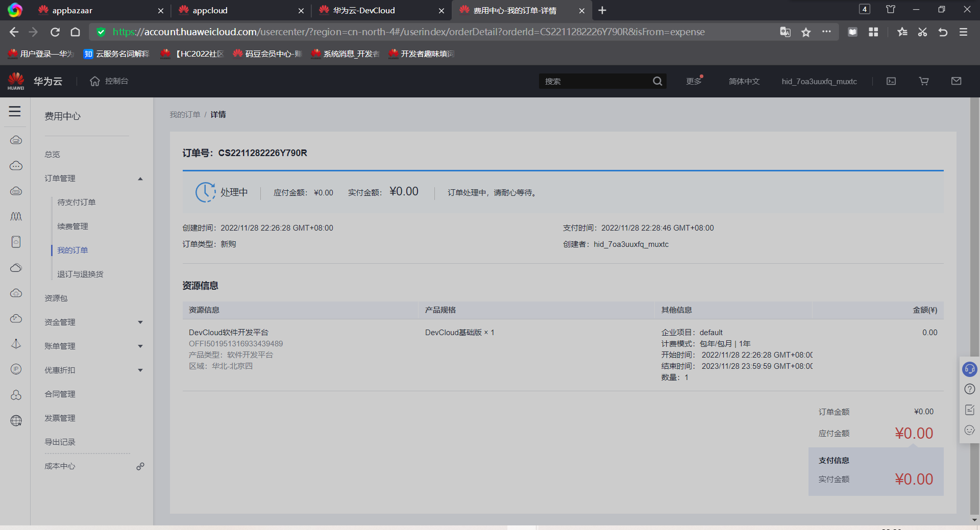This screenshot has width=980, height=530.
Task: Open the browser favorites list icon
Action: point(902,32)
